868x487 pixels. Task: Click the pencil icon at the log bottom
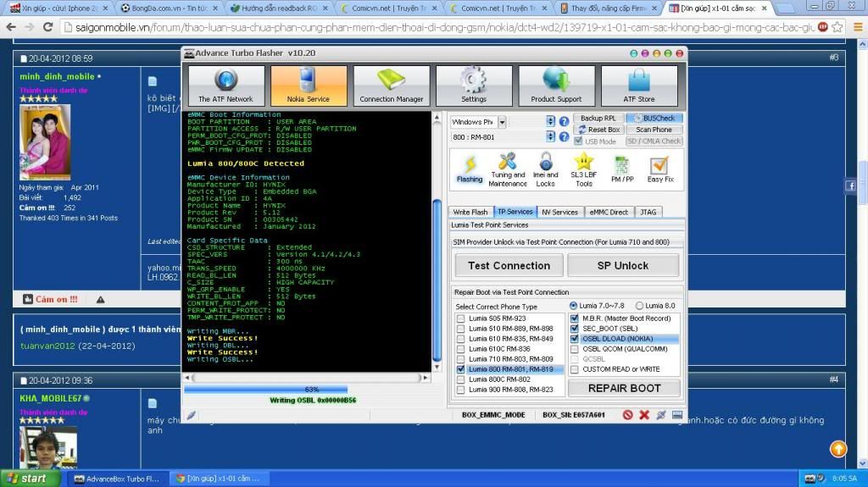(x=191, y=415)
